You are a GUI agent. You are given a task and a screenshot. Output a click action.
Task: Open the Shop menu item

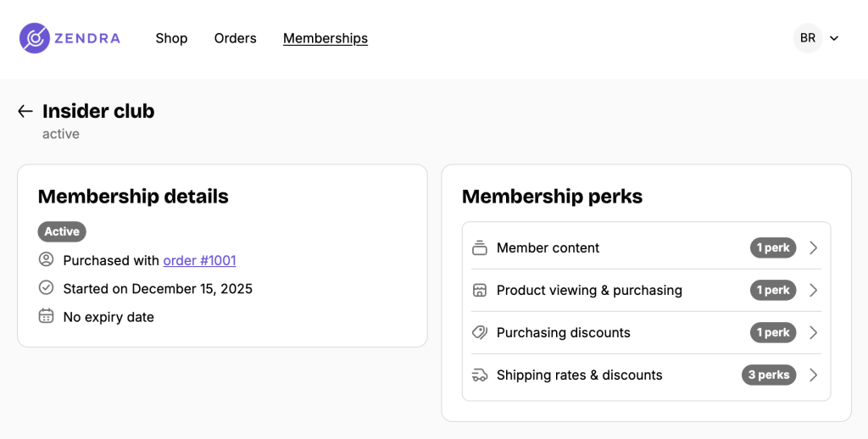tap(171, 38)
